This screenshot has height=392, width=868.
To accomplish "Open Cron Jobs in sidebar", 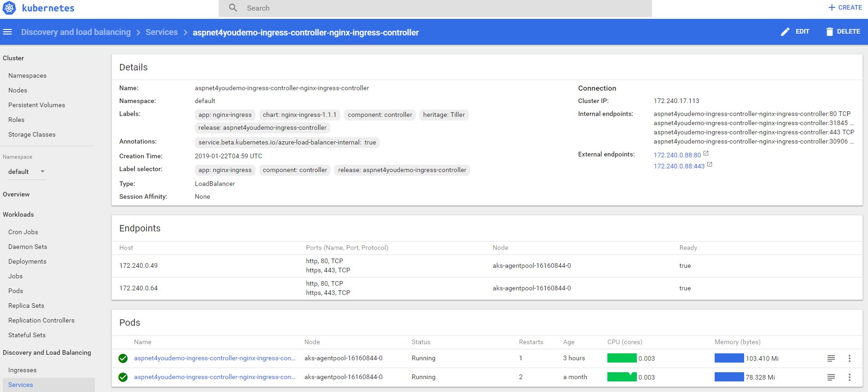I will (23, 232).
